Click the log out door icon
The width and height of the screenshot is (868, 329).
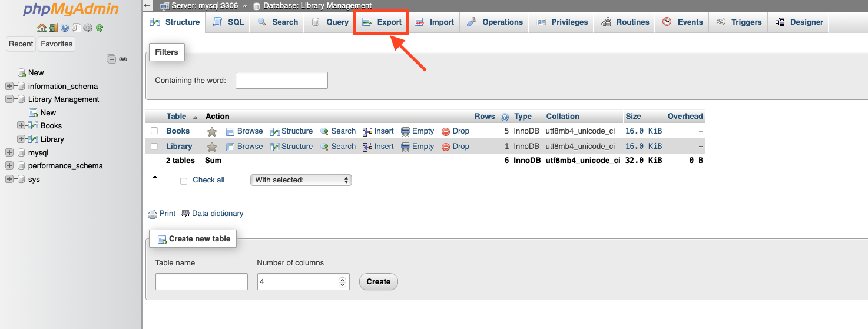pos(54,28)
